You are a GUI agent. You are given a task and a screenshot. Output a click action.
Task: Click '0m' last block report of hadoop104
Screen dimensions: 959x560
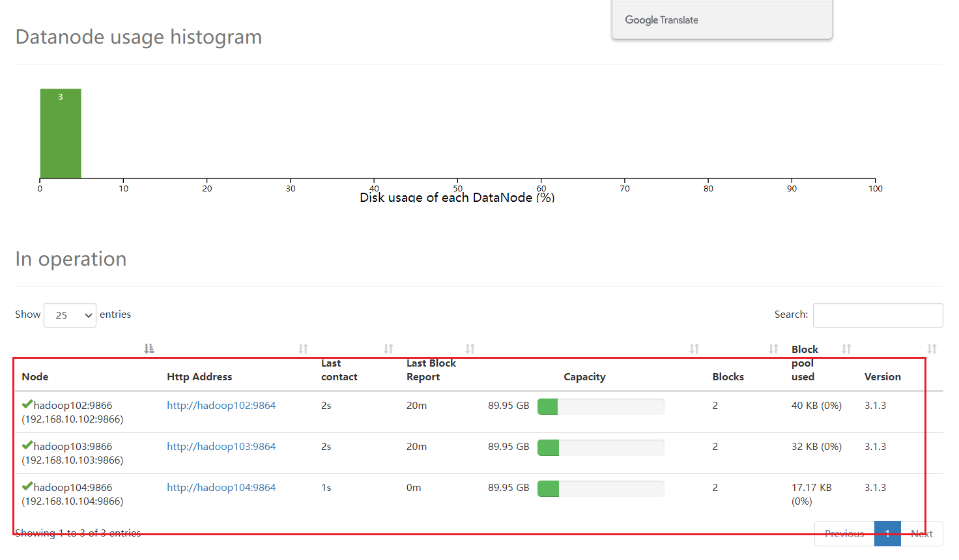click(414, 487)
